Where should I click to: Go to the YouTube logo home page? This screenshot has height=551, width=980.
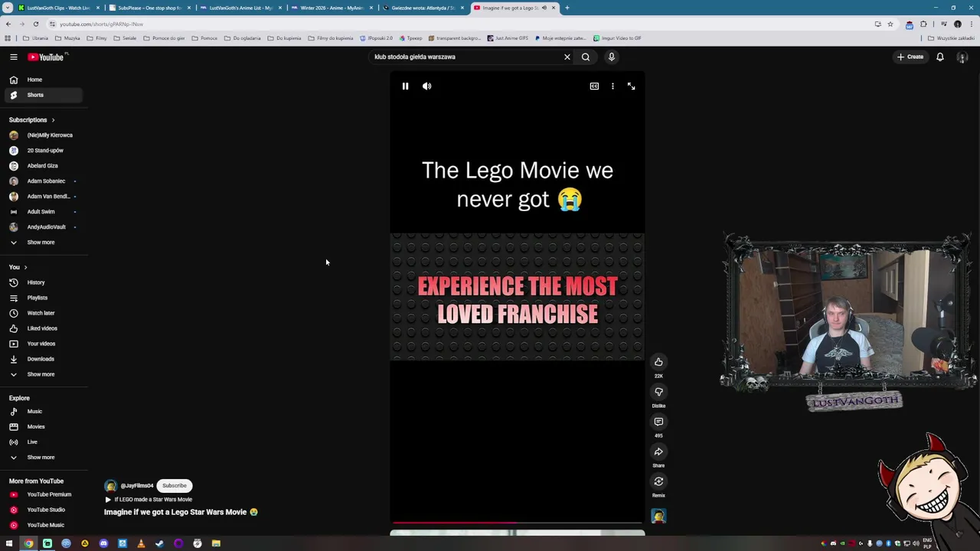click(47, 57)
